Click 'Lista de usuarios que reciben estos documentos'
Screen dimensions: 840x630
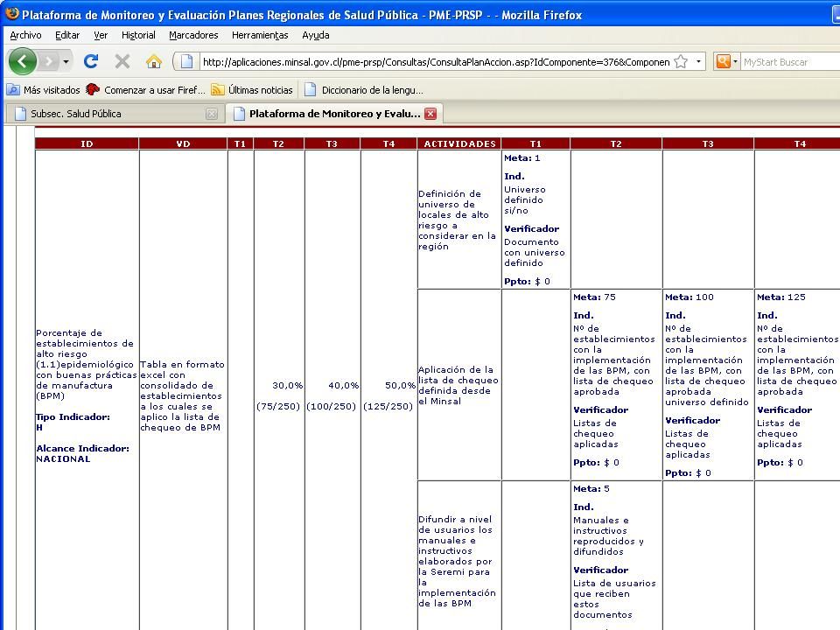(x=614, y=598)
